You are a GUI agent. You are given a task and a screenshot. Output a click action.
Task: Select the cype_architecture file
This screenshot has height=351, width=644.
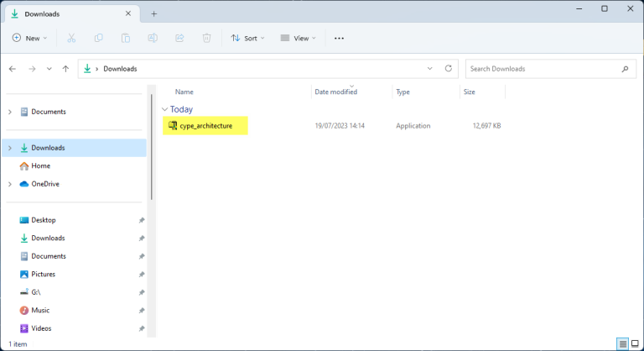[205, 125]
